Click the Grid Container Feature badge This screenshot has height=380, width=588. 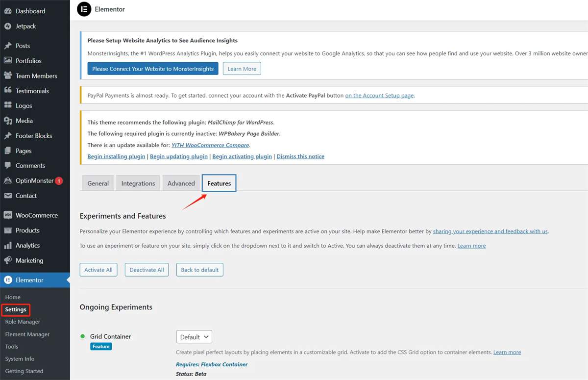[x=101, y=346]
